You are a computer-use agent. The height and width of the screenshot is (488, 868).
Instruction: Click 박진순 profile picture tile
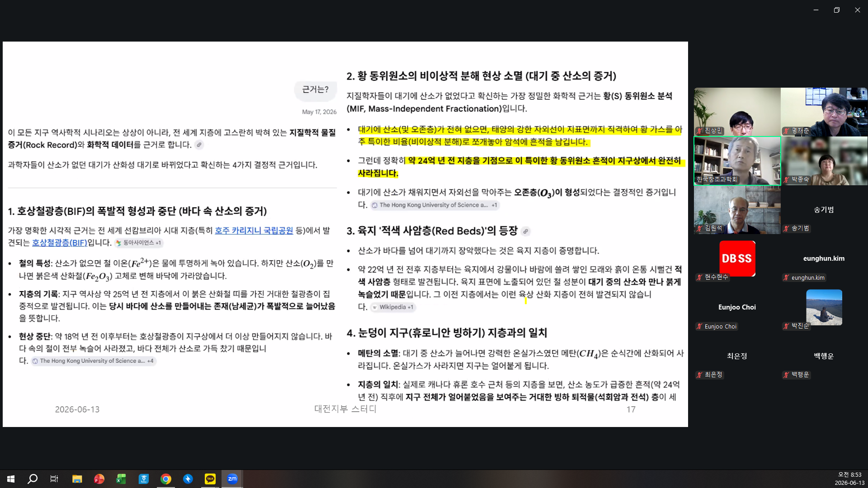pyautogui.click(x=824, y=307)
